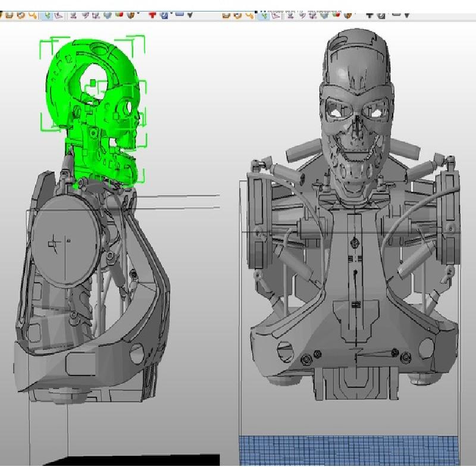
Task: Toggle the highlighted green selection tool in right toolbar
Action: [264, 16]
